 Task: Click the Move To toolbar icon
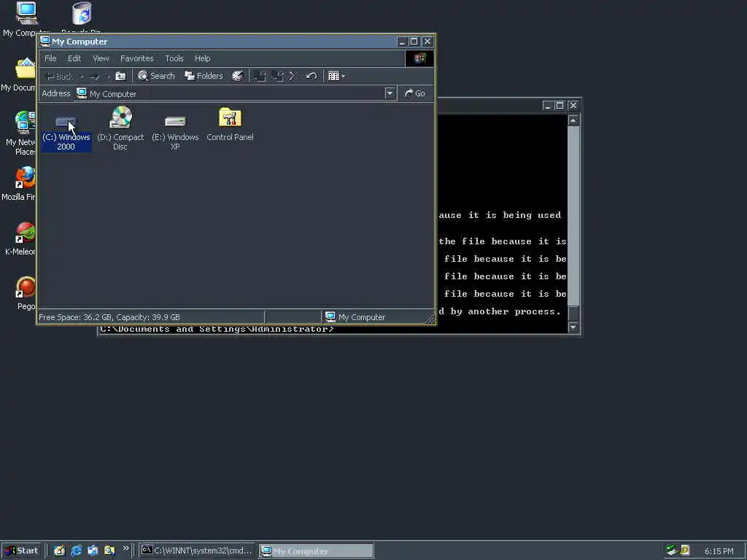(260, 76)
